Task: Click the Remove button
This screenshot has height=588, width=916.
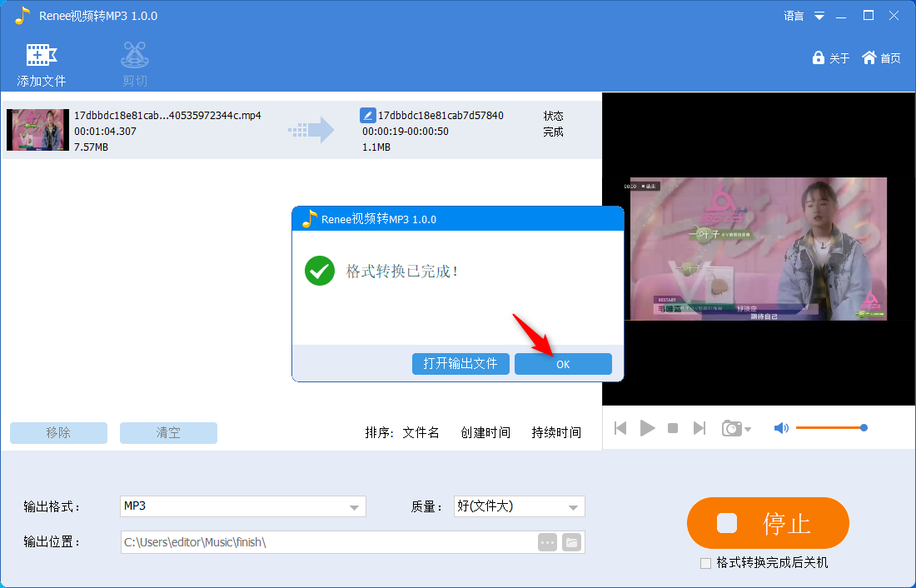Action: tap(58, 432)
